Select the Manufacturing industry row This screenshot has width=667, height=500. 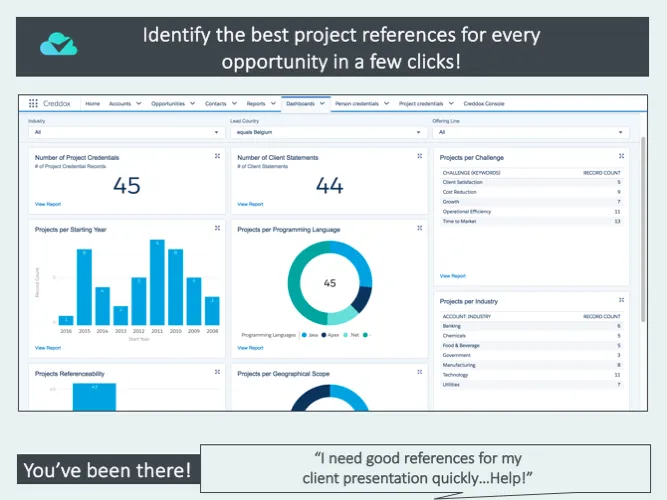click(x=531, y=365)
